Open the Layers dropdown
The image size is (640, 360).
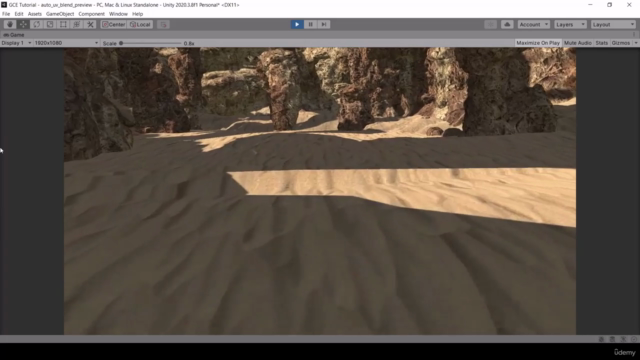(570, 24)
